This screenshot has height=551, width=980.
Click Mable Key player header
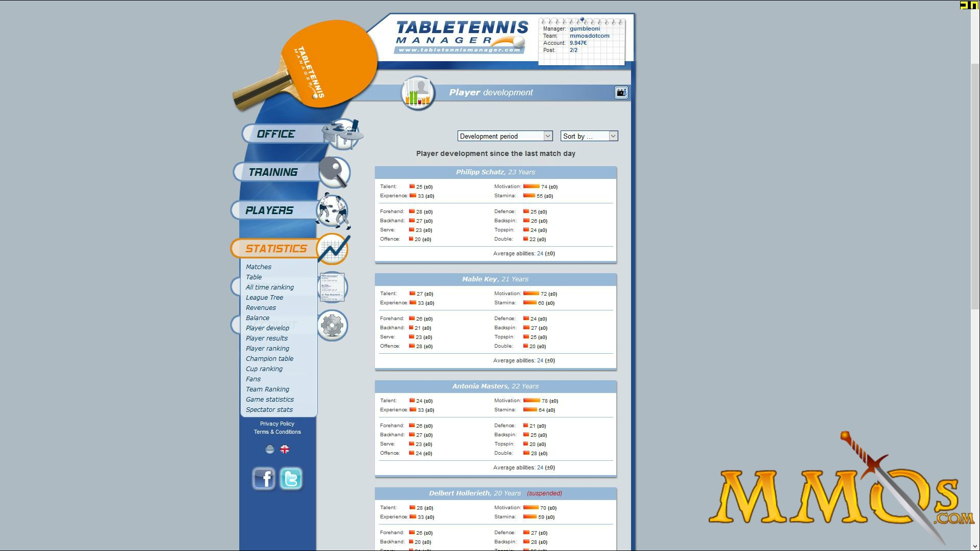pyautogui.click(x=495, y=279)
